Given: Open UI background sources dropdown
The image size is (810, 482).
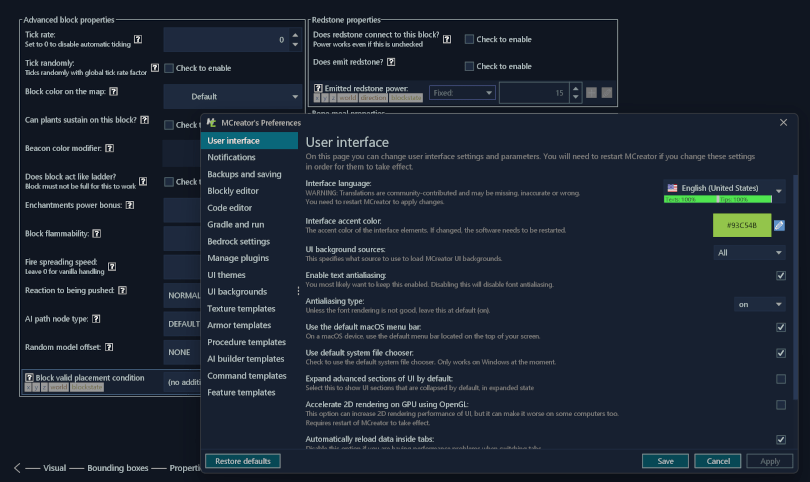Looking at the screenshot, I should point(749,253).
